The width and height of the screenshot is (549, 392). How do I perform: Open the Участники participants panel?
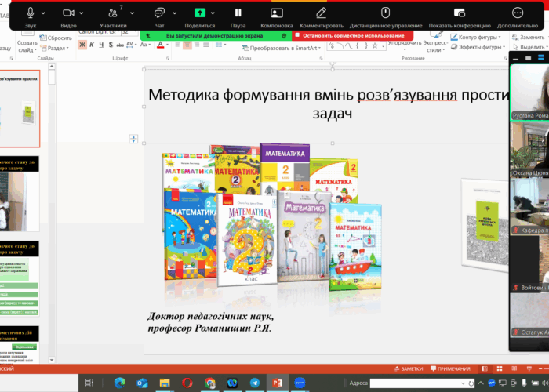coord(112,13)
